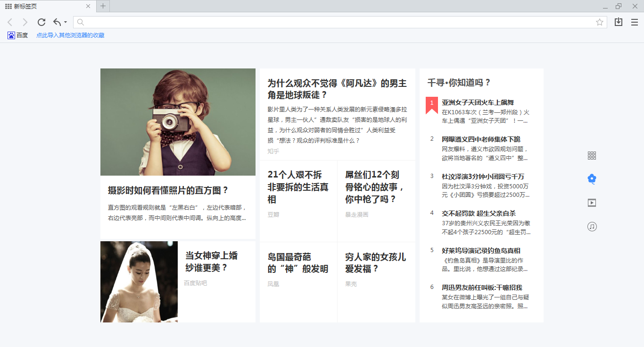
Task: Click the browser back arrow
Action: click(10, 22)
